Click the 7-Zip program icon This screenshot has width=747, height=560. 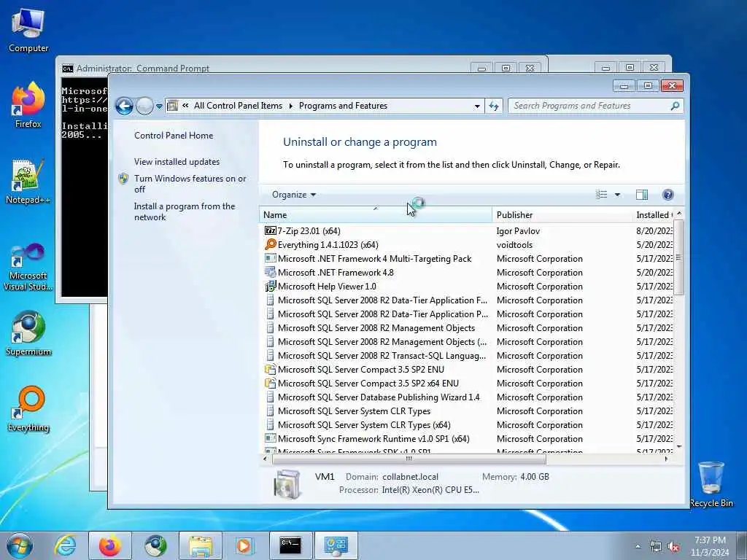270,230
